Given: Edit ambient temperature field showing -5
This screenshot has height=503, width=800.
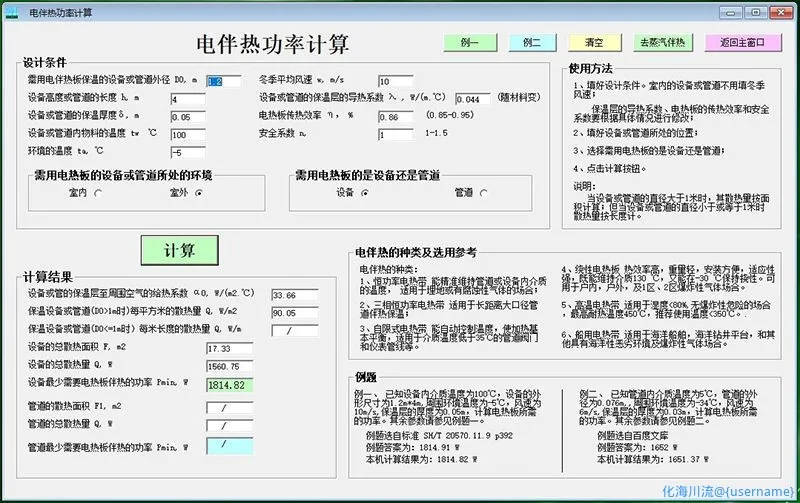Looking at the screenshot, I should point(188,153).
